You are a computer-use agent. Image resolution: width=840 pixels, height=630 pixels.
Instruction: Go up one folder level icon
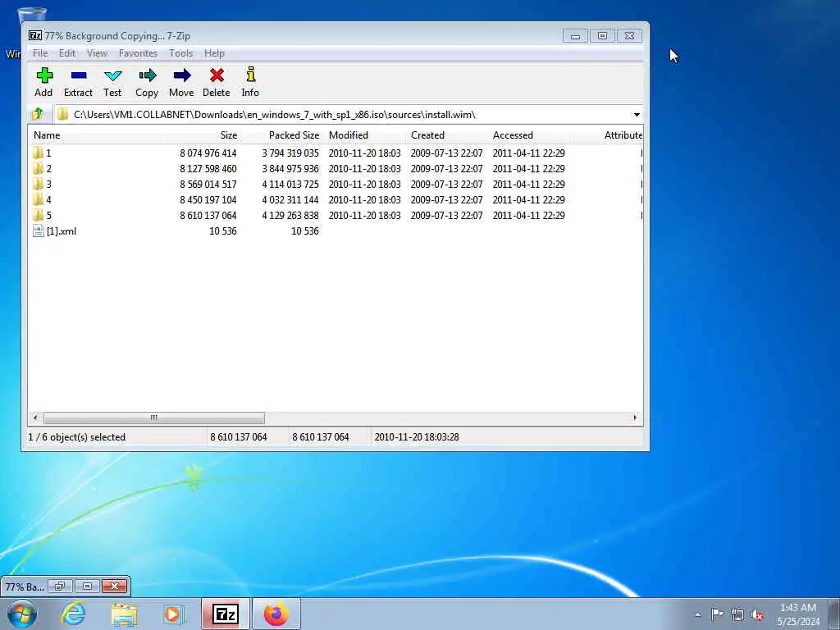38,114
